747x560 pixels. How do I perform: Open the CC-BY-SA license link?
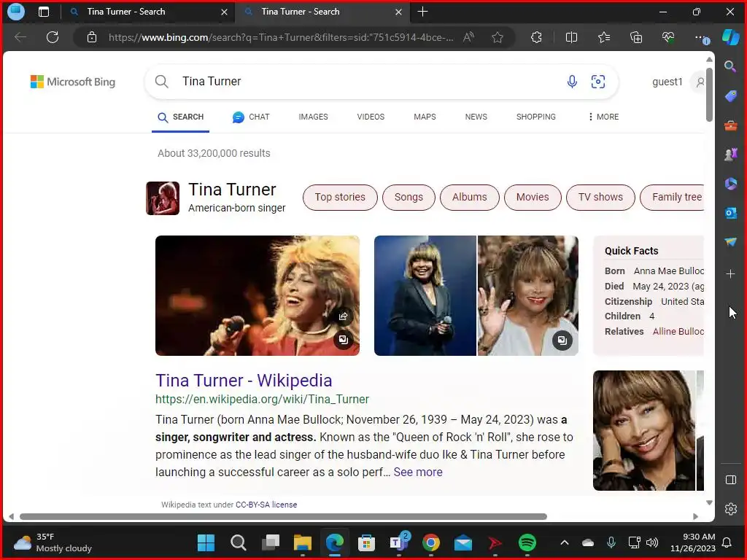tap(266, 505)
